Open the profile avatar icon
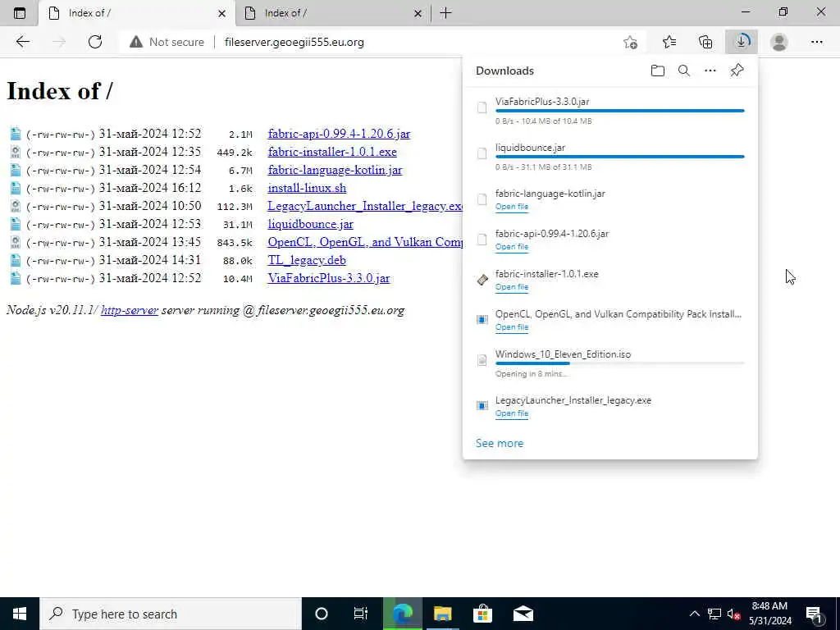Viewport: 840px width, 630px height. click(779, 42)
